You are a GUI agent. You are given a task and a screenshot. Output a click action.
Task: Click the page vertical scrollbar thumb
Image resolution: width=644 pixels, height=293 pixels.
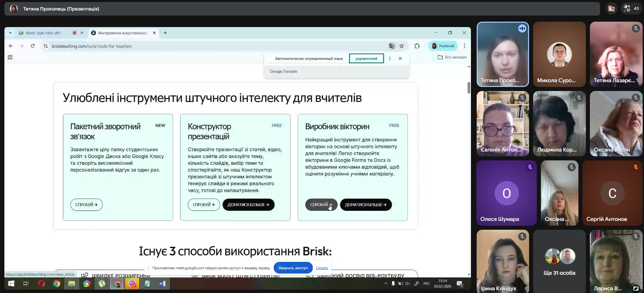pos(469,87)
